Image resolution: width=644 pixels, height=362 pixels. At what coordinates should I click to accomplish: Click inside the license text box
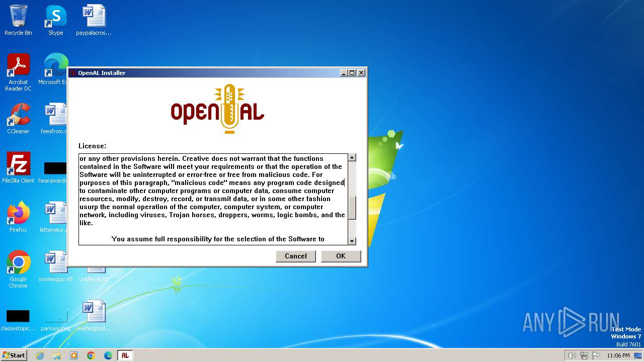coord(213,199)
